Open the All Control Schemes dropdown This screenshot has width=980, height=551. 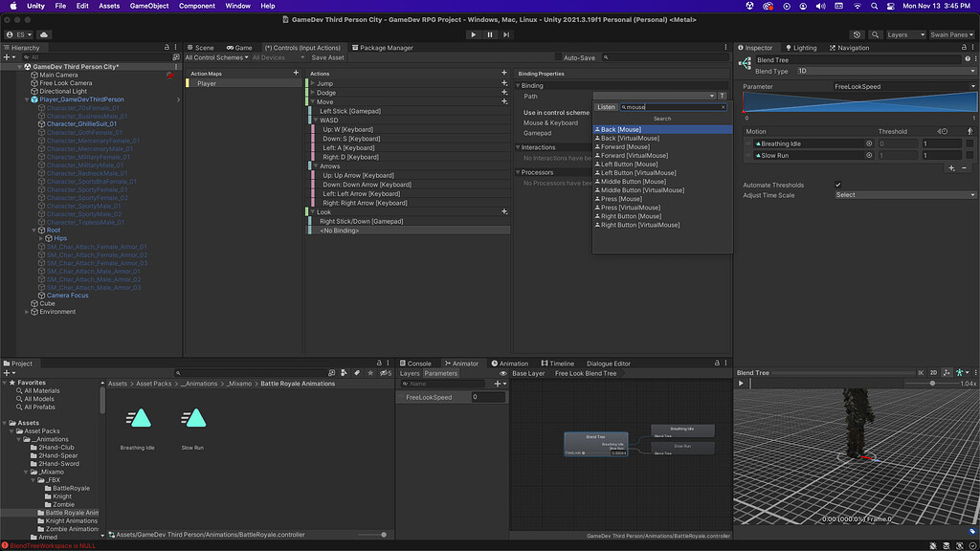tap(216, 57)
